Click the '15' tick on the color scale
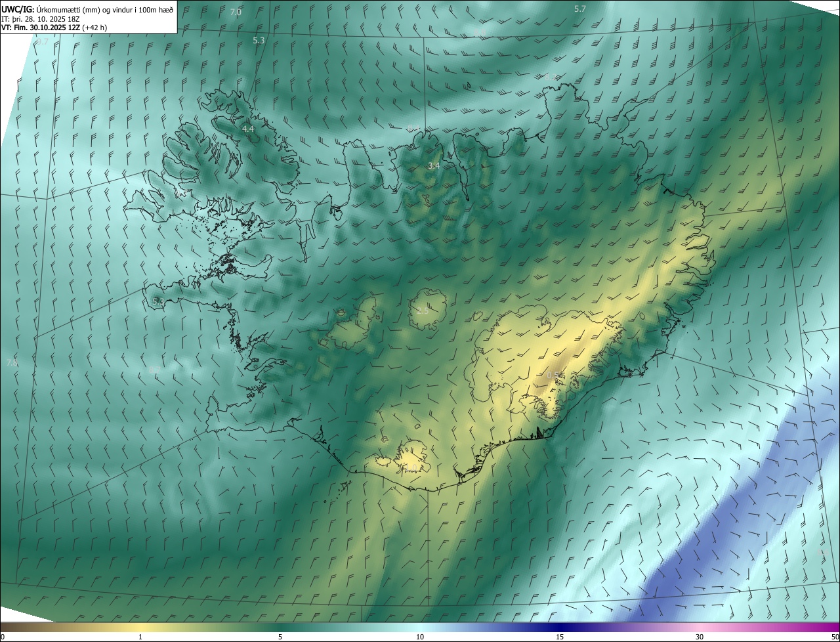 [x=560, y=637]
